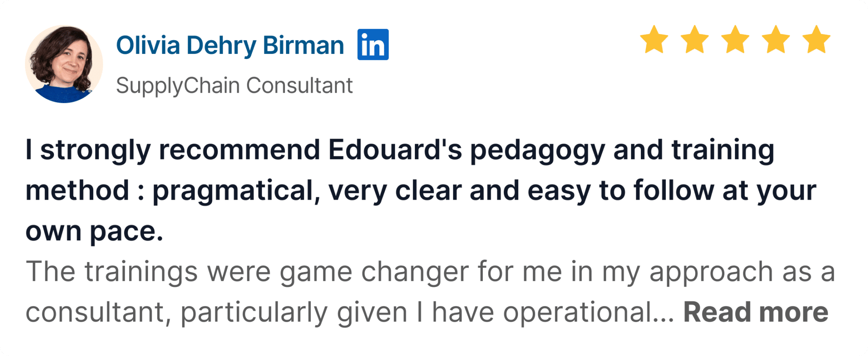Image resolution: width=868 pixels, height=356 pixels.
Task: Click the SupplyChain Consultant job title
Action: pyautogui.click(x=234, y=86)
